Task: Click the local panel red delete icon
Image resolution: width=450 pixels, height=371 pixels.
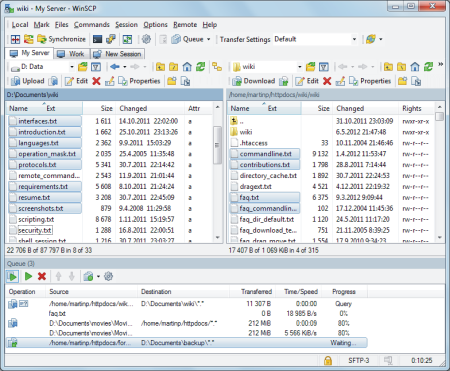Action: pos(96,81)
